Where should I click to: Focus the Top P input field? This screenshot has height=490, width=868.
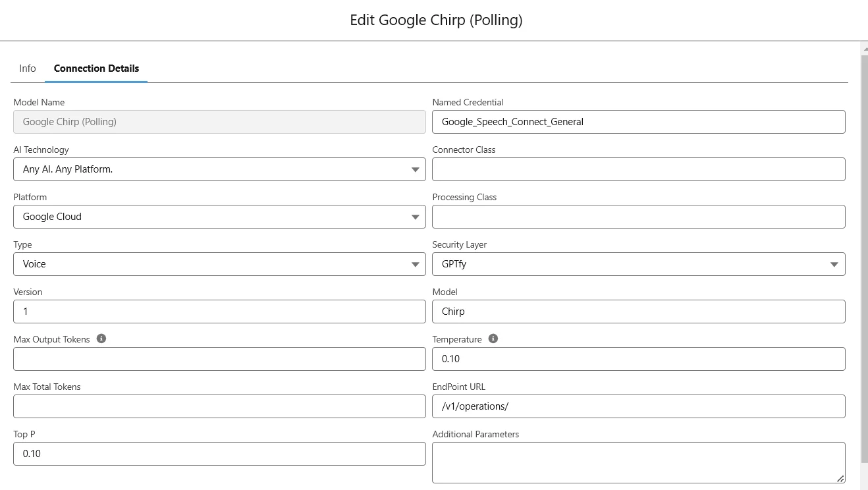[x=219, y=454]
